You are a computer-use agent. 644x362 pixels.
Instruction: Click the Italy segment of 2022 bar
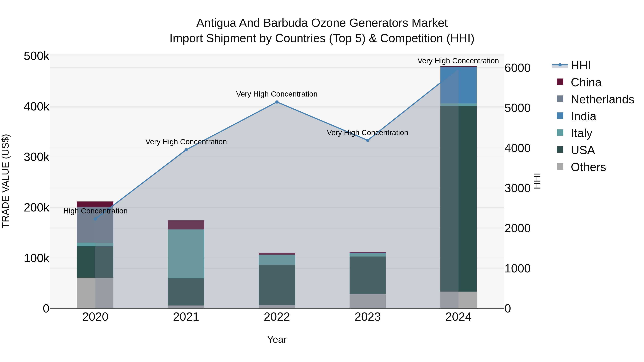point(277,260)
